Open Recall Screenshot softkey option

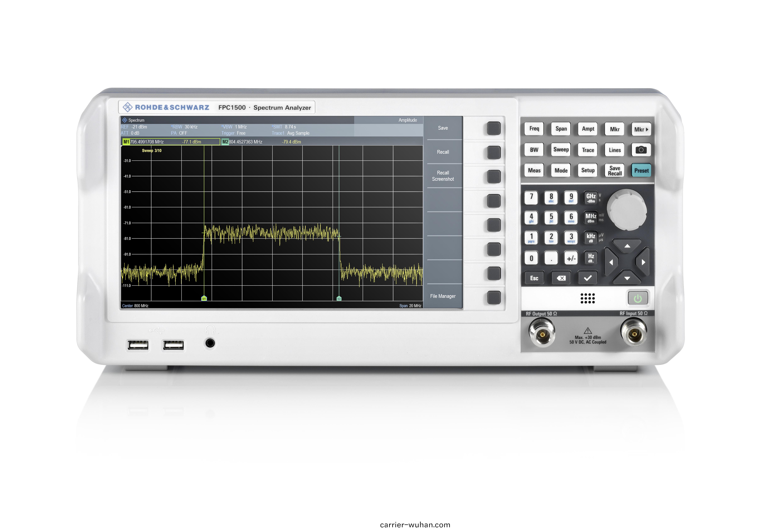click(443, 176)
